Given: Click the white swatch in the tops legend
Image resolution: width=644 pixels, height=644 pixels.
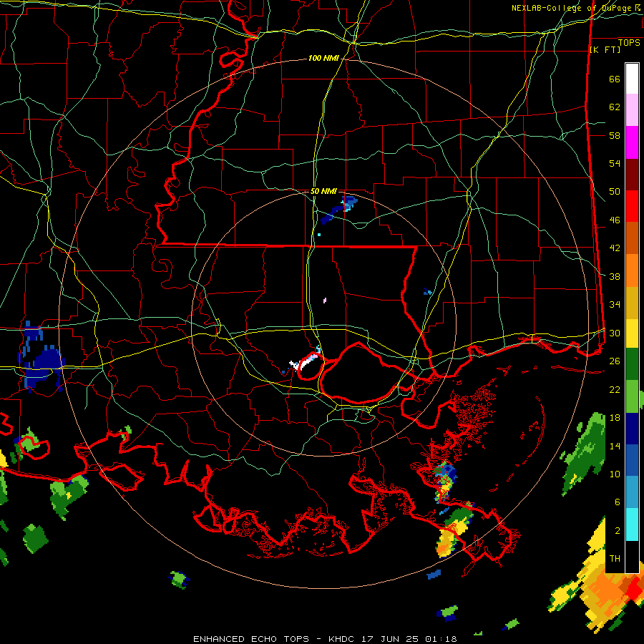Looking at the screenshot, I should pos(632,79).
